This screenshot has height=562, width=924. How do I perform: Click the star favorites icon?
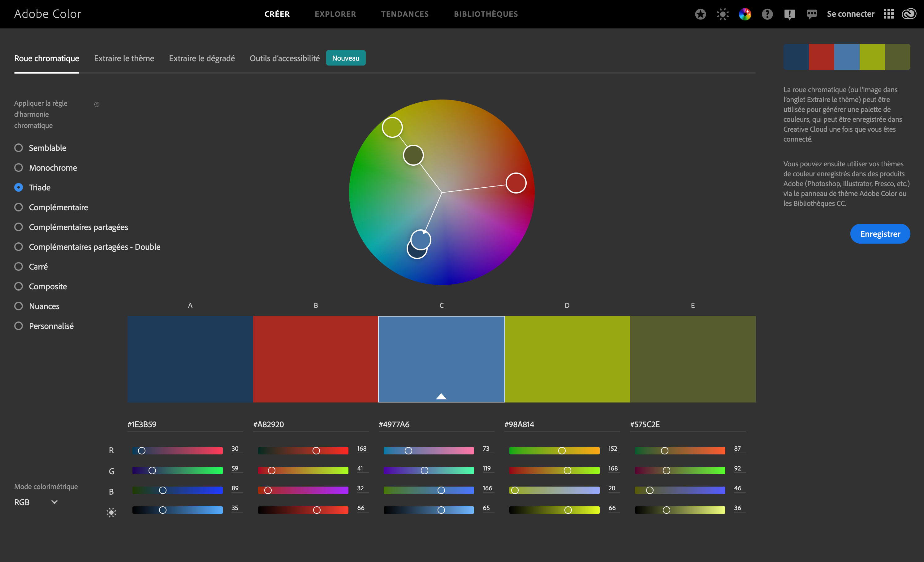point(701,14)
